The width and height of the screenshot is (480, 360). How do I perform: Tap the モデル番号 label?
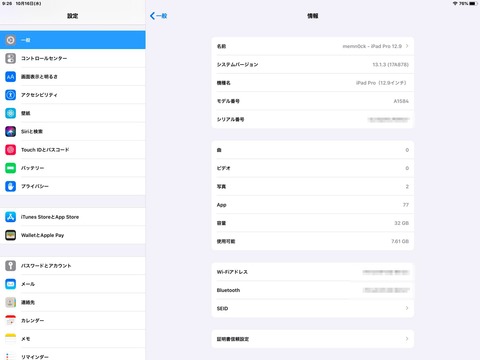coord(228,101)
